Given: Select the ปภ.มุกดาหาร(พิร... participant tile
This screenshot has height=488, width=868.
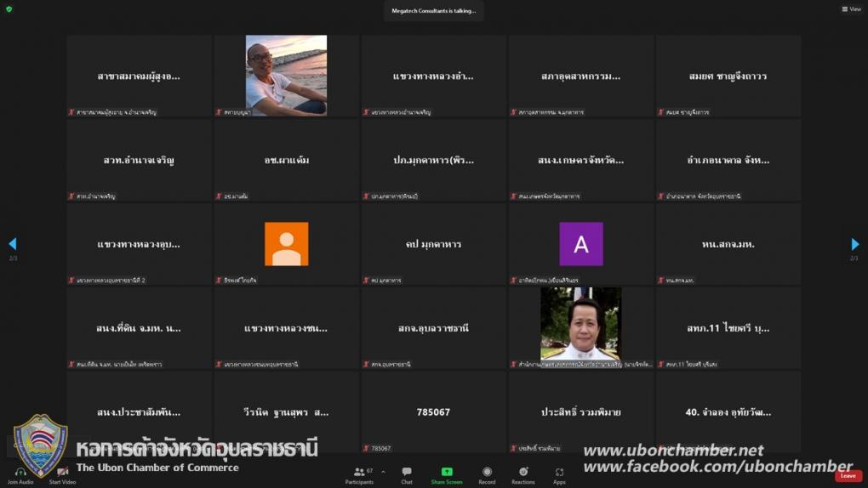Looking at the screenshot, I should tap(433, 160).
